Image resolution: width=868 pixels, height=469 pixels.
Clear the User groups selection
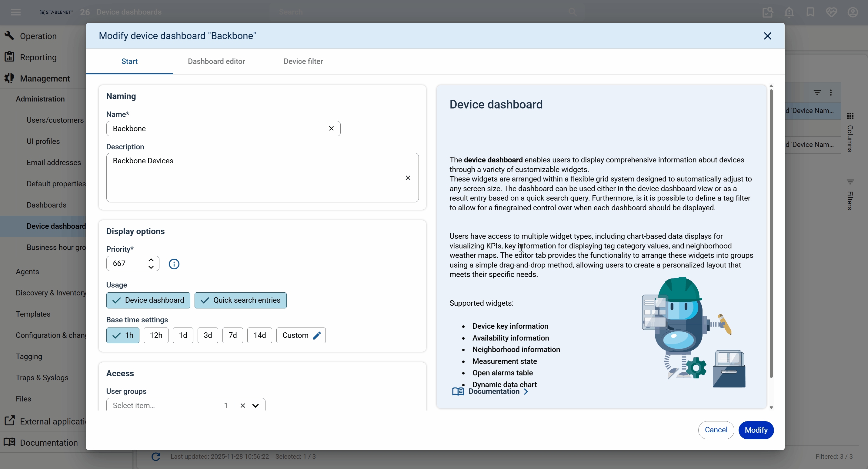coord(242,405)
